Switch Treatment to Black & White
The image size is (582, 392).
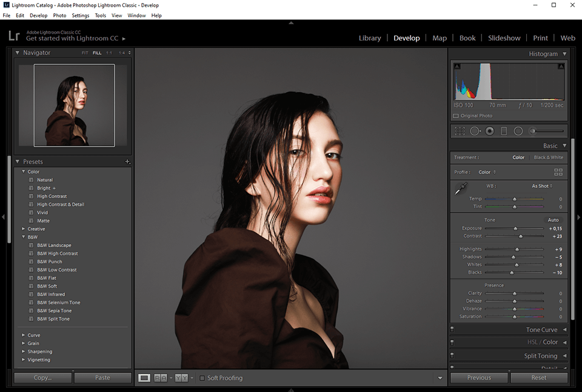click(x=548, y=157)
